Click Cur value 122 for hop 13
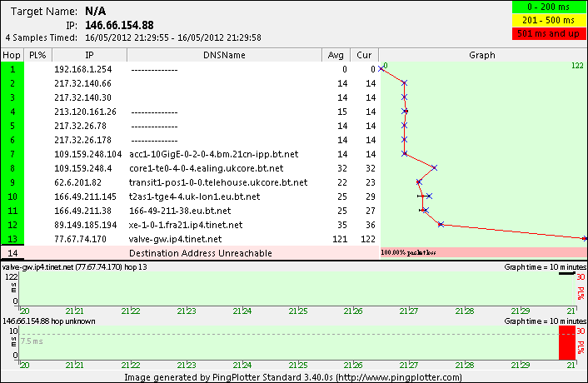This screenshot has width=588, height=383. 368,239
